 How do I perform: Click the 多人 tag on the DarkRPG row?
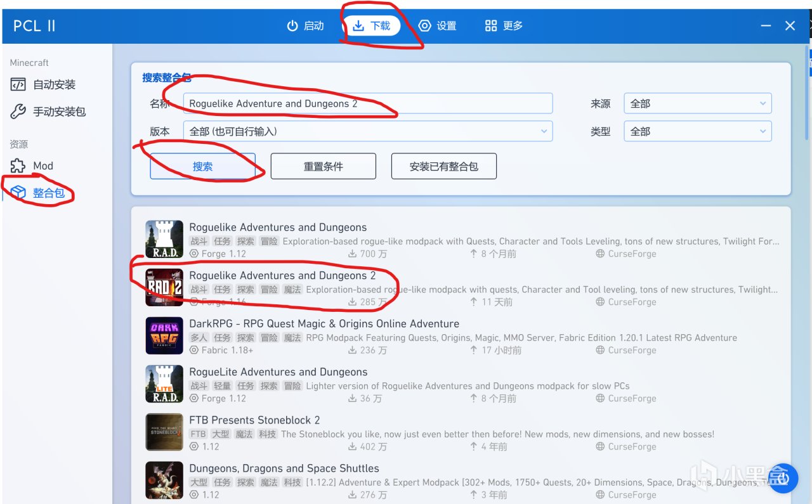(x=199, y=337)
